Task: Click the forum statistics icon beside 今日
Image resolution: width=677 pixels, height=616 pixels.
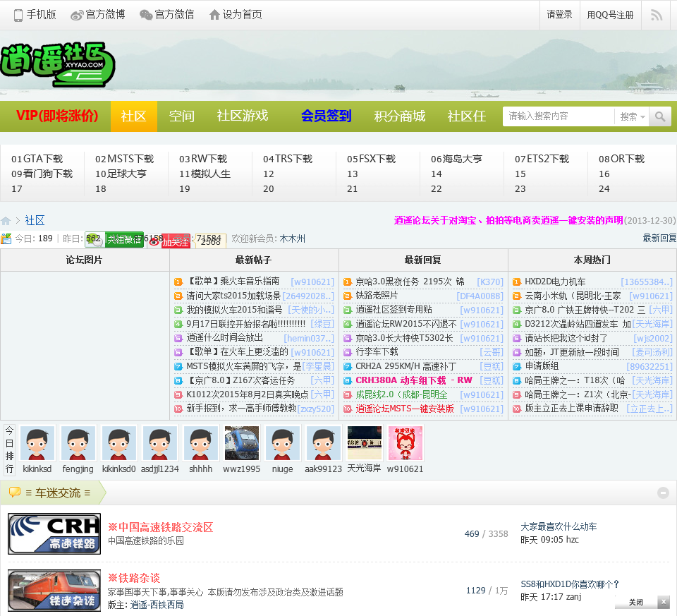Action: [6, 239]
